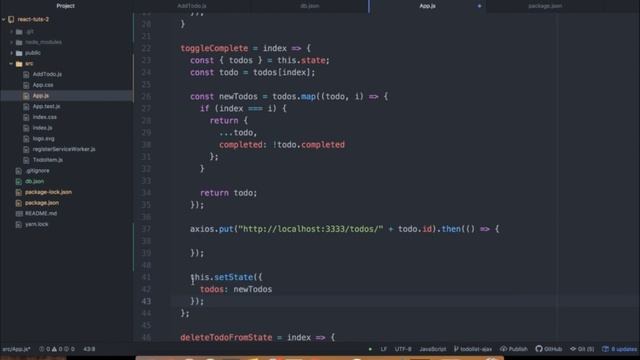
Task: Open TodoItem.js in the tree
Action: click(48, 160)
